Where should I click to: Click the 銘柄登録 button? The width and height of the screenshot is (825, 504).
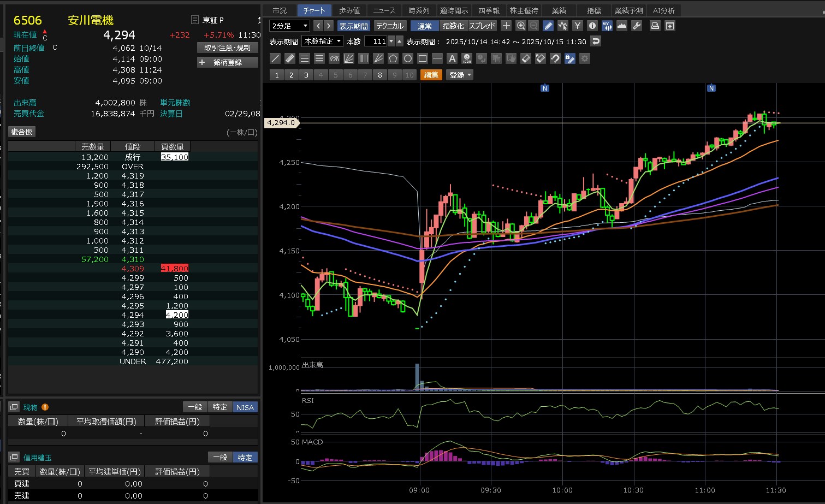pos(228,62)
